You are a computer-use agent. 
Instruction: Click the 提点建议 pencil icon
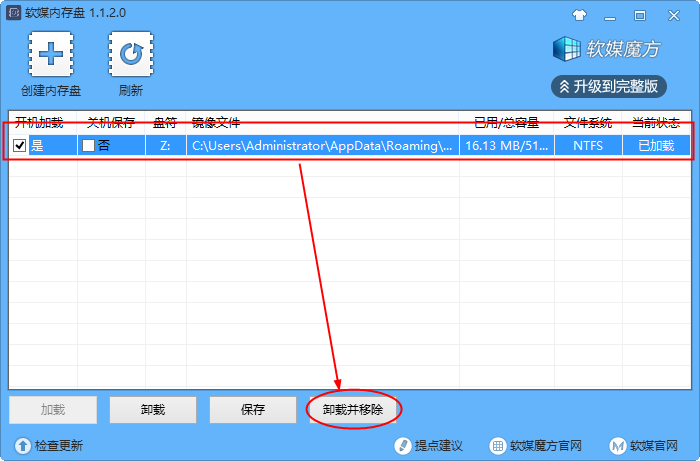click(403, 445)
